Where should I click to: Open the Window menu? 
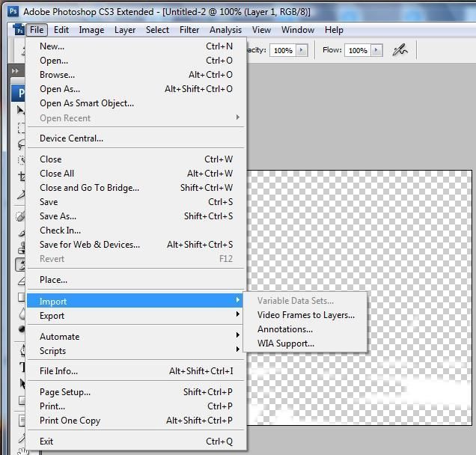pos(298,30)
